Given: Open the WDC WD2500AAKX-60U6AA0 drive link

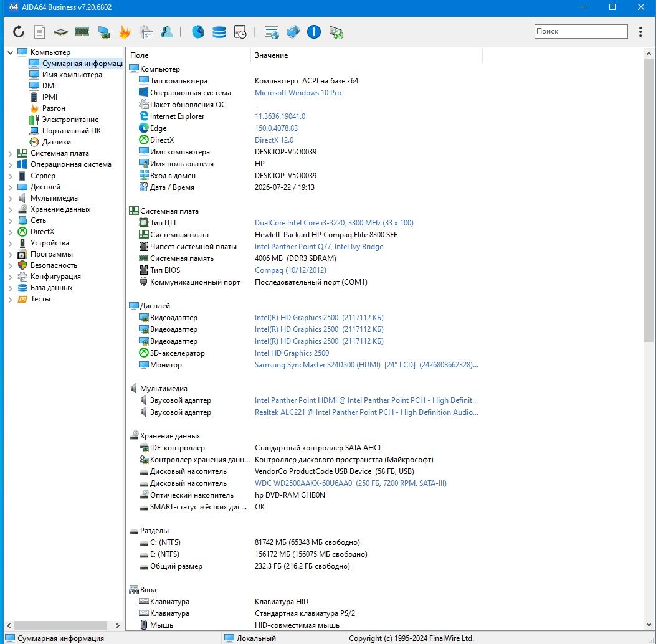Looking at the screenshot, I should pyautogui.click(x=351, y=483).
